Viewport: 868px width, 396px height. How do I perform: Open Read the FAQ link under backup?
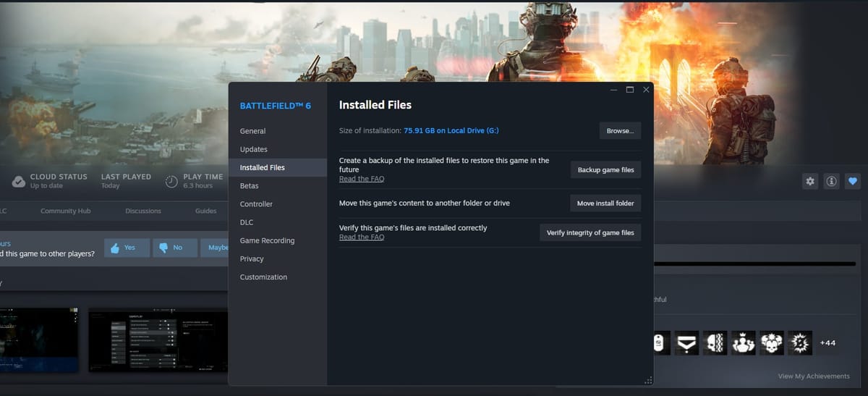(x=362, y=179)
